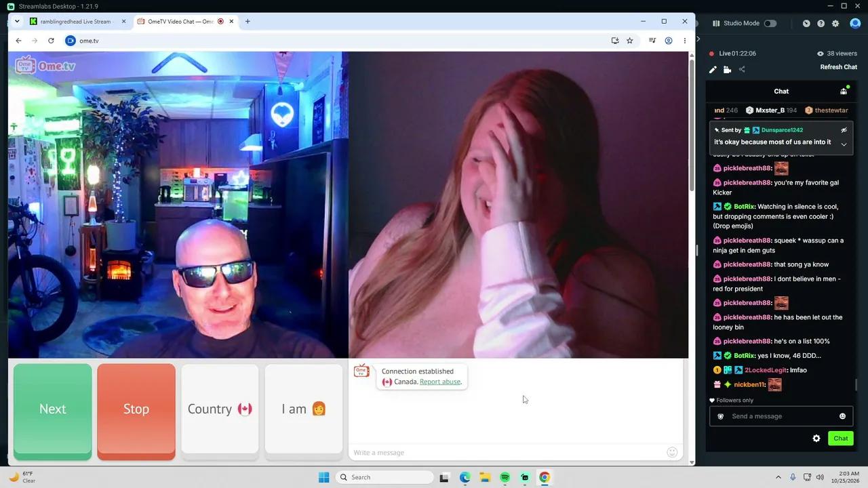
Task: Open the chat community gift icon
Action: (844, 91)
